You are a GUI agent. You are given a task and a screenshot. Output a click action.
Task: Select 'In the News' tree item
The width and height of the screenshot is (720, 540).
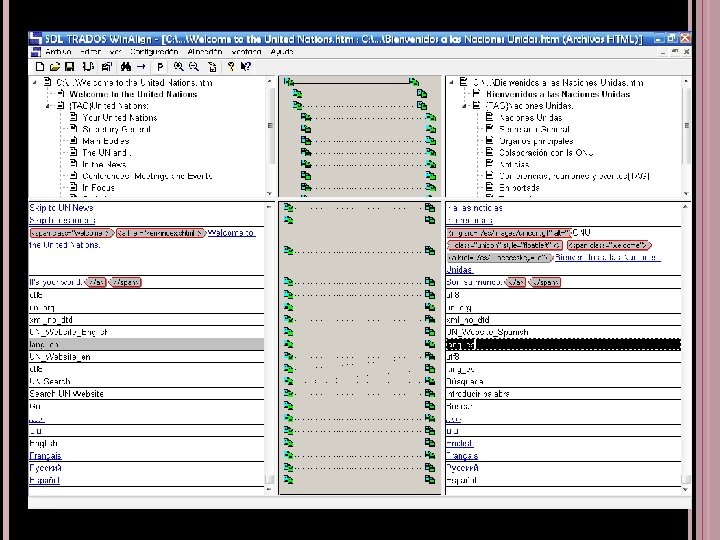[x=104, y=164]
